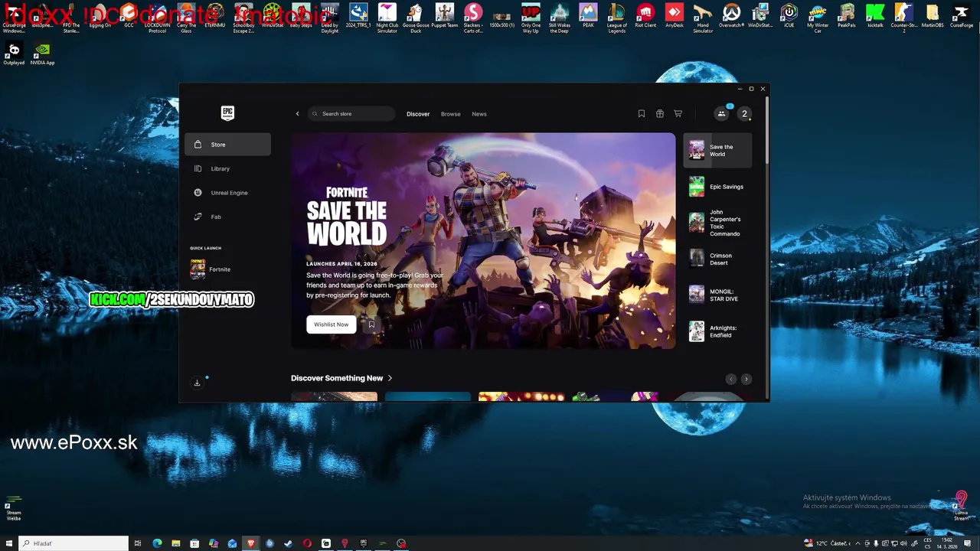The height and width of the screenshot is (551, 980).
Task: Quick launch Fortnite from the sidebar
Action: click(227, 269)
